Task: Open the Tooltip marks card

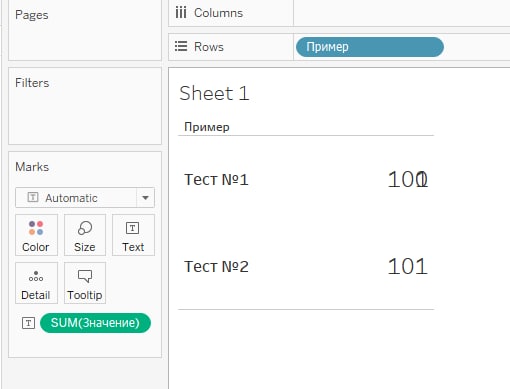Action: point(85,283)
